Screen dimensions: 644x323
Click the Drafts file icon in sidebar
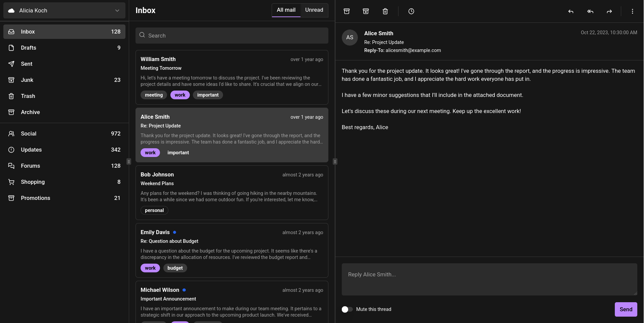pyautogui.click(x=11, y=48)
